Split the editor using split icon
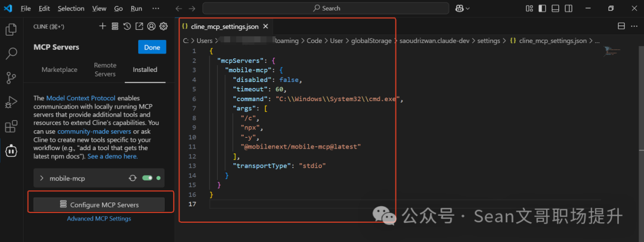644x242 pixels. click(x=622, y=26)
